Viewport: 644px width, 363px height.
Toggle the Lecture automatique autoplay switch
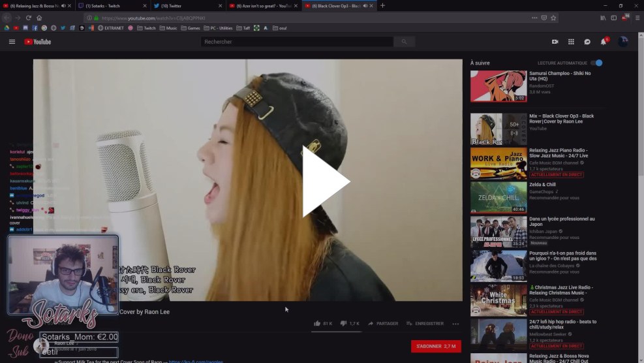click(x=596, y=63)
